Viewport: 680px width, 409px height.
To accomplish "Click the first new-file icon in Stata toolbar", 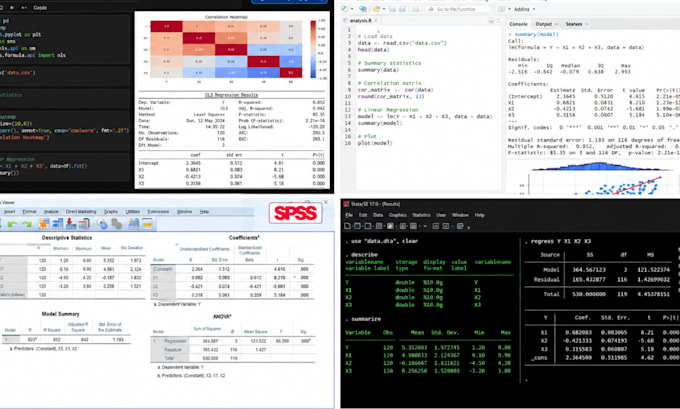I will pyautogui.click(x=347, y=226).
